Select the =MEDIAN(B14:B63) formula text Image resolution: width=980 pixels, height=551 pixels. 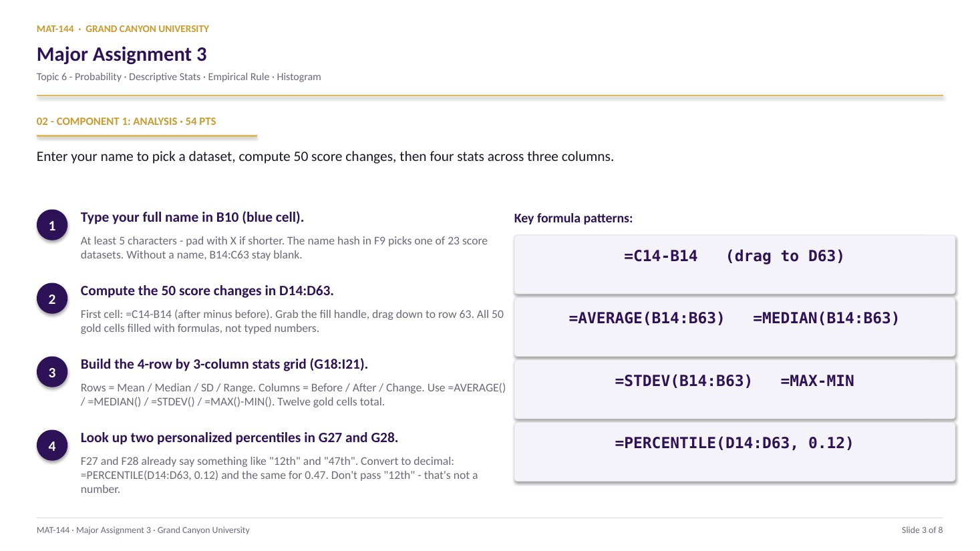click(x=826, y=319)
